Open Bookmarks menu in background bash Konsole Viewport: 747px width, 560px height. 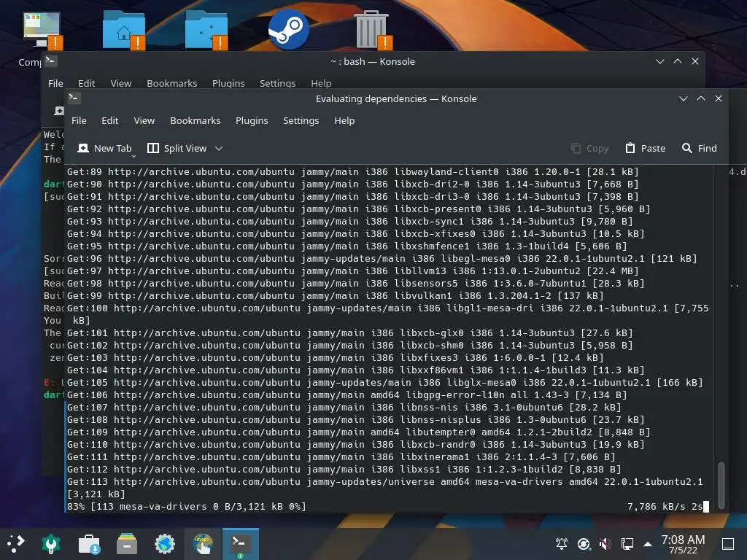click(172, 83)
